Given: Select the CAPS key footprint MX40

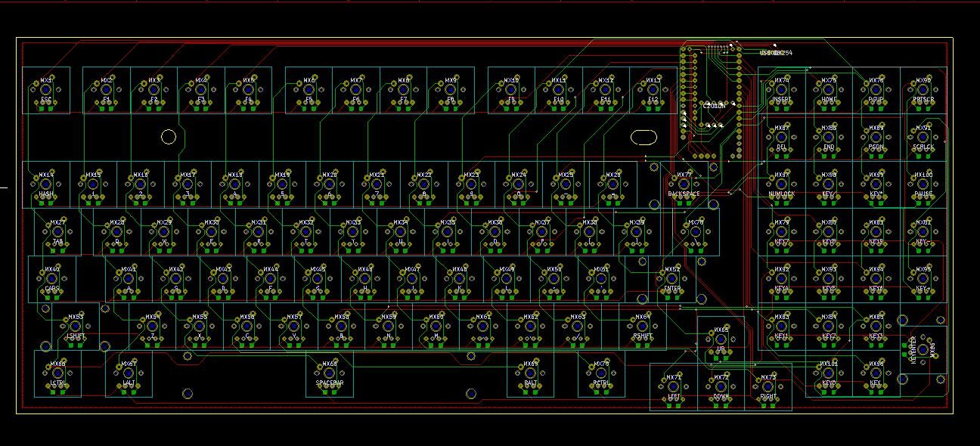Looking at the screenshot, I should (x=52, y=279).
